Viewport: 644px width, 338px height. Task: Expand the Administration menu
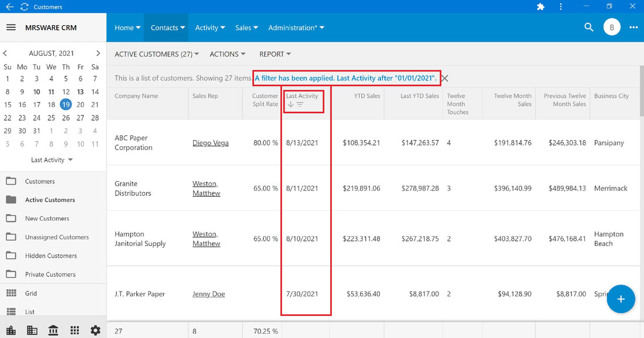296,28
